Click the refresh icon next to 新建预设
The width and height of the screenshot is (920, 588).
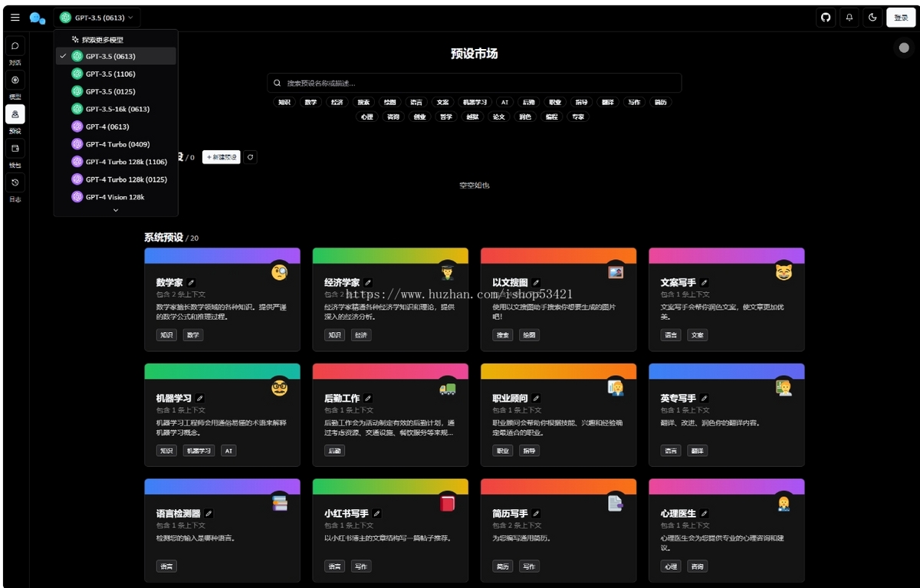pyautogui.click(x=250, y=157)
